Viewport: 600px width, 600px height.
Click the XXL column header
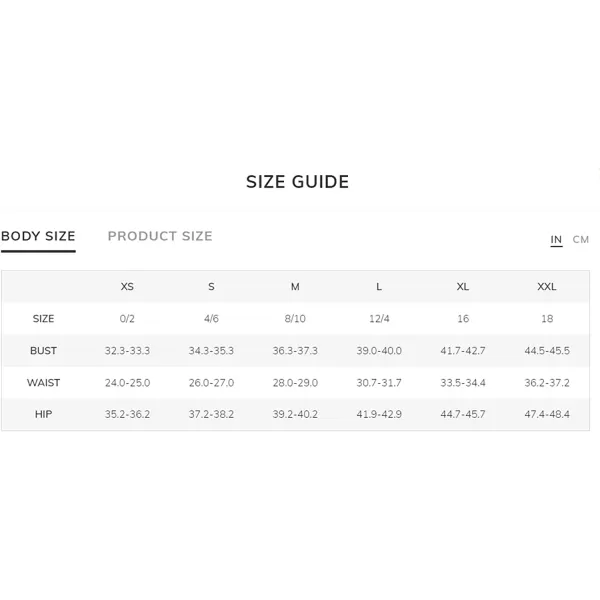click(547, 287)
